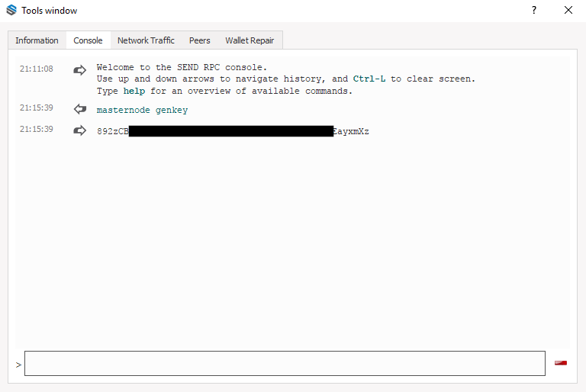586x392 pixels.
Task: Click the highlighted 'help' word
Action: coord(134,91)
